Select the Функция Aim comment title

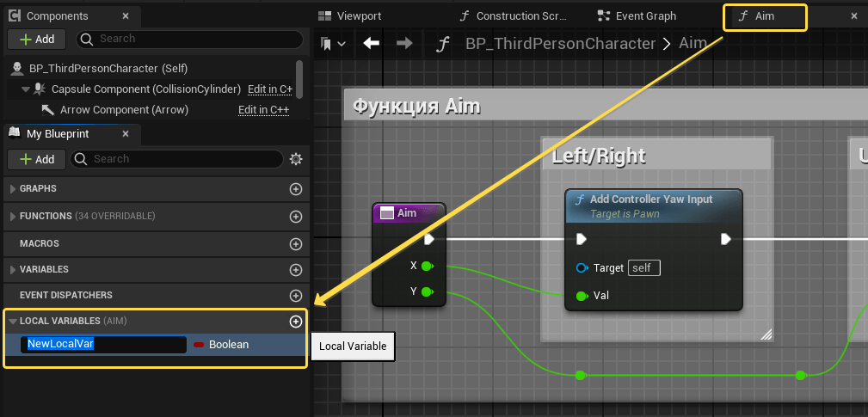pyautogui.click(x=417, y=105)
